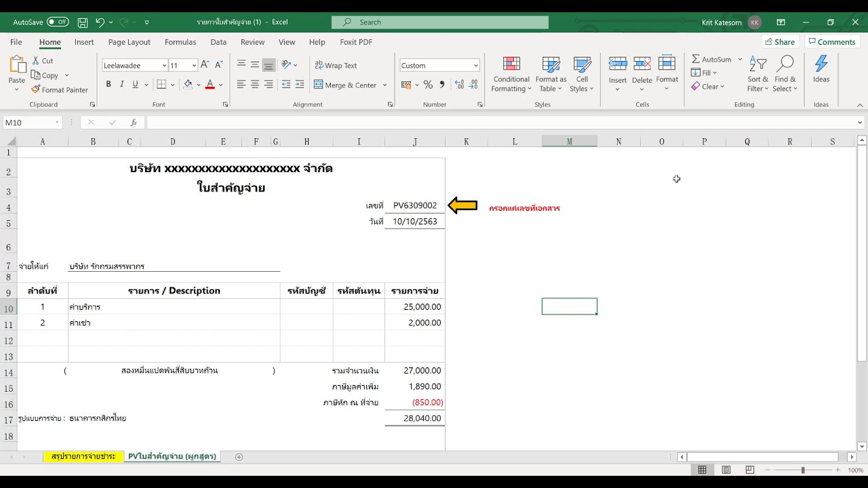This screenshot has width=868, height=488.
Task: Toggle AutoSave switch
Action: click(58, 22)
